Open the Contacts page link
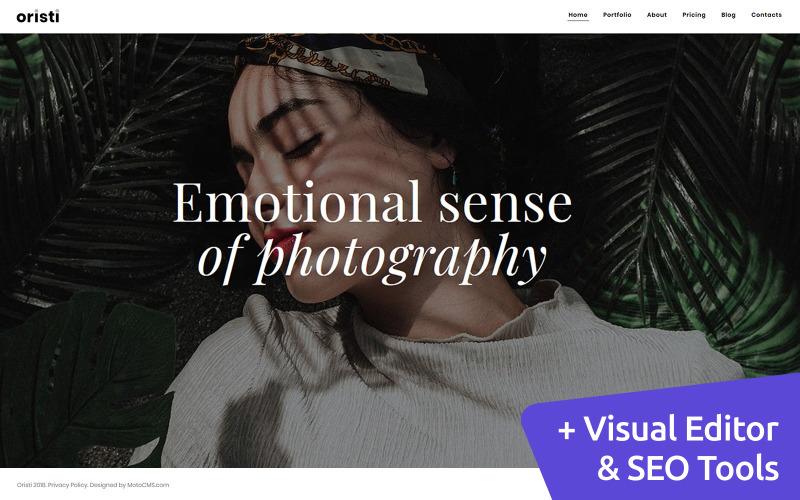This screenshot has height=500, width=800. [x=766, y=15]
